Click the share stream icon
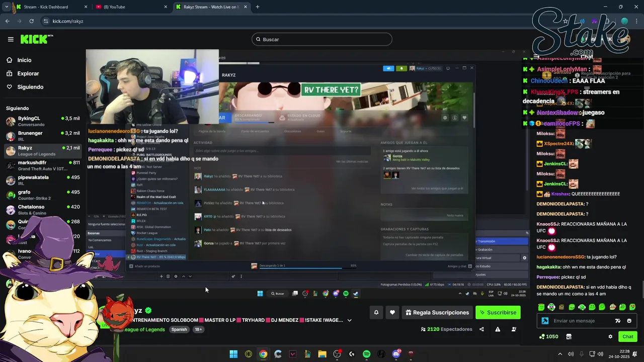The height and width of the screenshot is (362, 644). tap(481, 329)
